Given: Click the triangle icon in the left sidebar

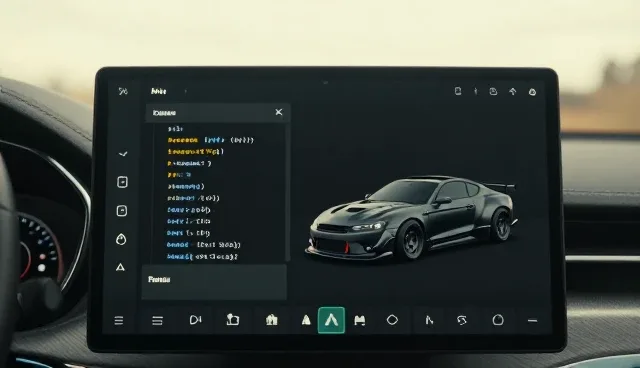Looking at the screenshot, I should click(120, 267).
